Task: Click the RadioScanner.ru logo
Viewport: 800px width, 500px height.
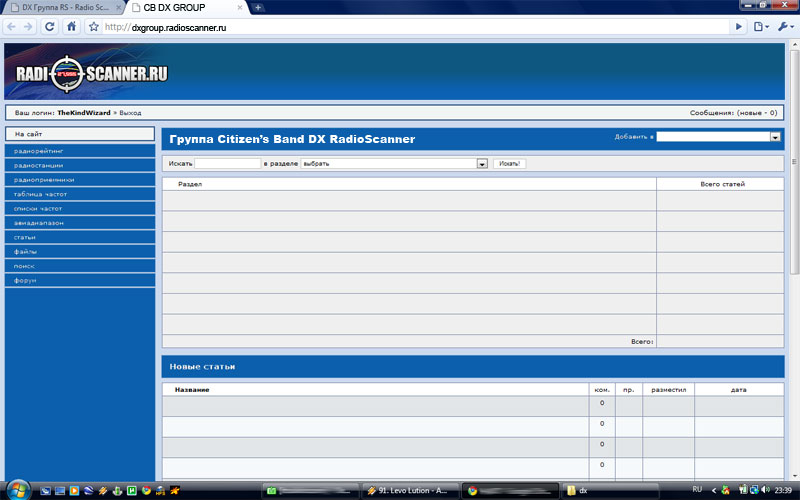Action: 92,74
